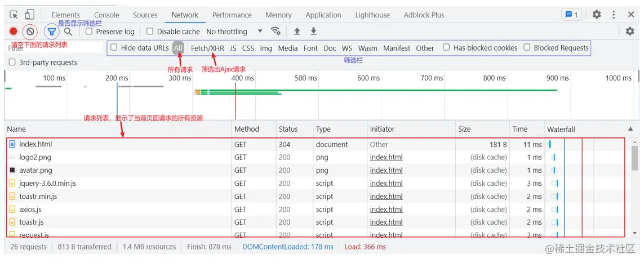Open DevTools settings gear
Screen dimensions: 644x263
tap(596, 15)
